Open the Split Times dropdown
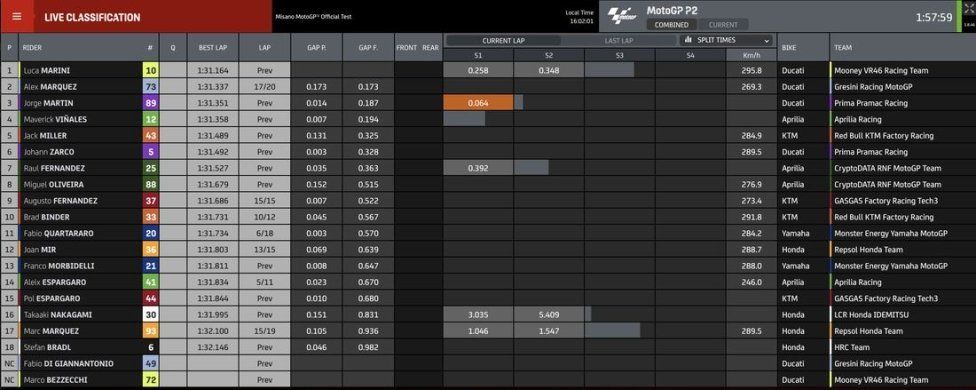 tap(728, 40)
